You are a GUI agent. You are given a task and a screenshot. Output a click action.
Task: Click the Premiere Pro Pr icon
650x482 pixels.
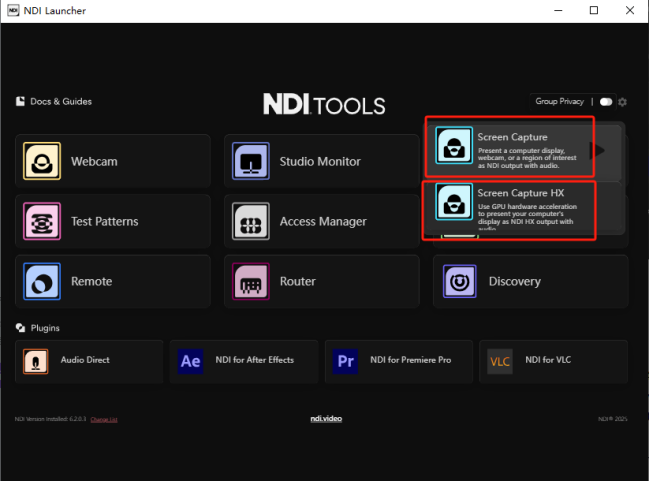(345, 361)
